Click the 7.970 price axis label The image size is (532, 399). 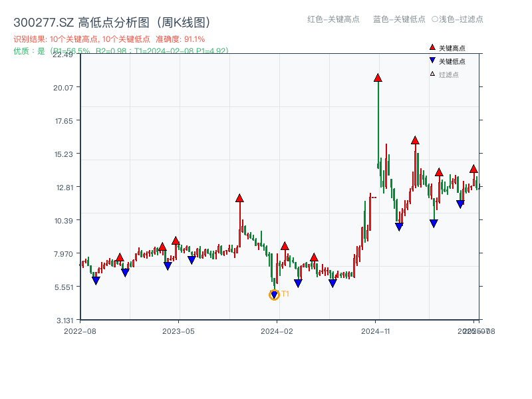pyautogui.click(x=63, y=254)
